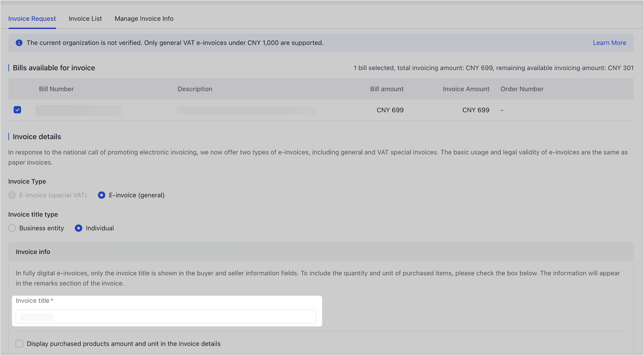Viewport: 644px width, 356px height.
Task: Click the Invoice info panel header
Action: [x=33, y=252]
